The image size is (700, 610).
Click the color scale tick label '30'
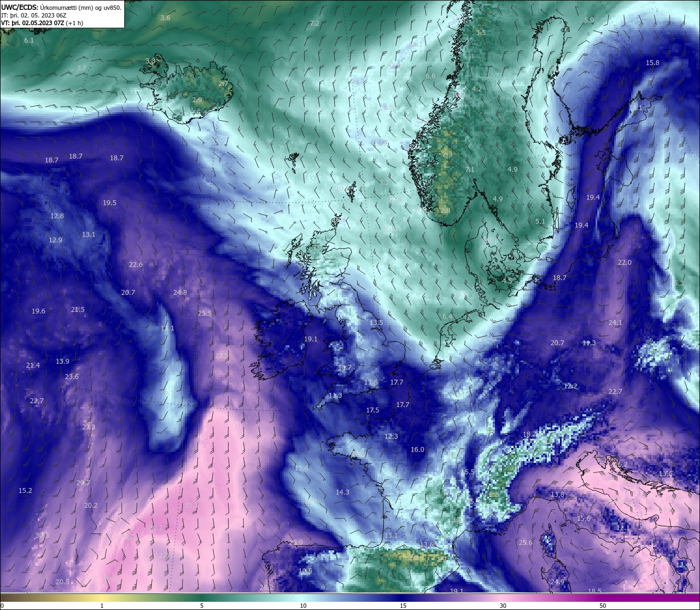click(503, 606)
